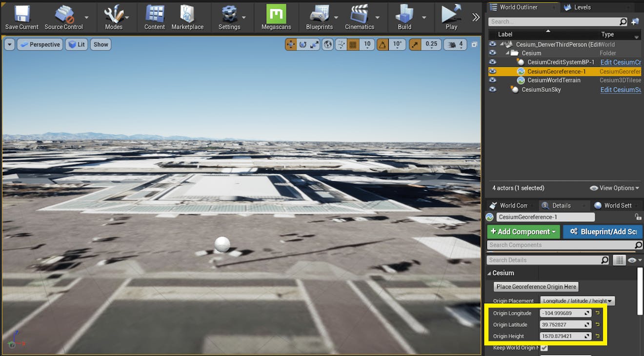Hide CesiumSunSky with its eye icon
Screen dimensions: 644x356
coord(493,89)
